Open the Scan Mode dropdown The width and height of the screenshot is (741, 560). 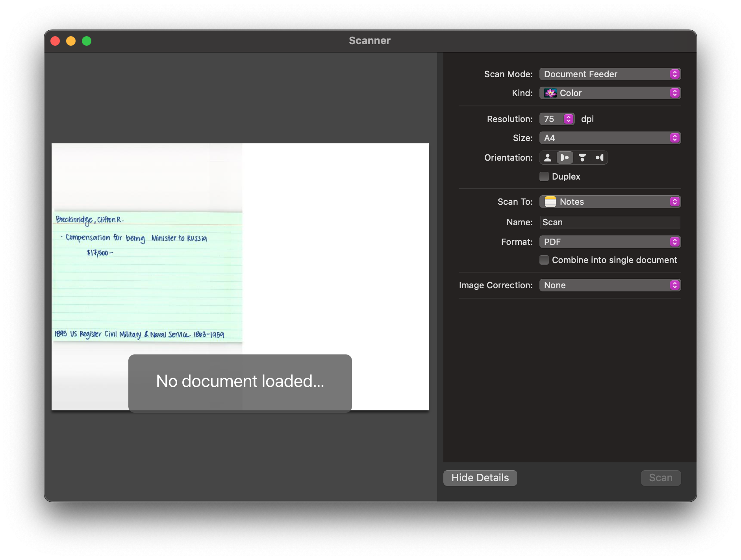tap(609, 74)
